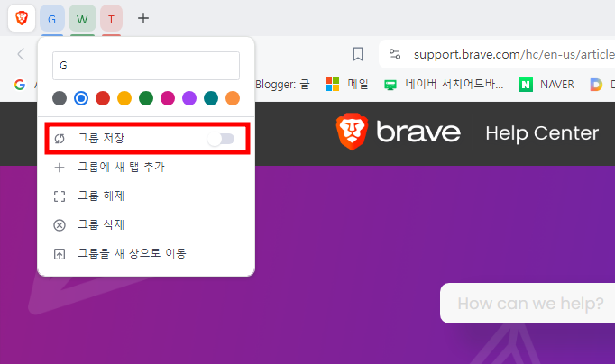This screenshot has width=615, height=364.
Task: Open the Microsoft logo bookmark icon
Action: pos(332,84)
